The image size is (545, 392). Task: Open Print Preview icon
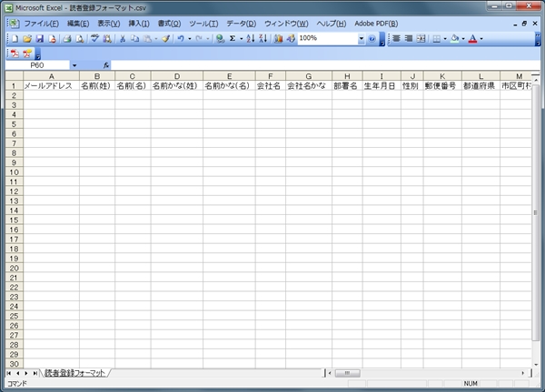pos(80,38)
